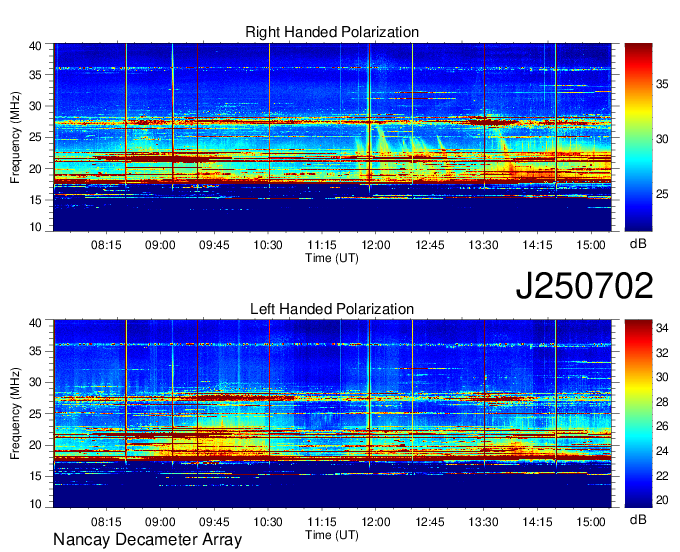Click '25' frequency tick of left-handed plot

(x=35, y=414)
